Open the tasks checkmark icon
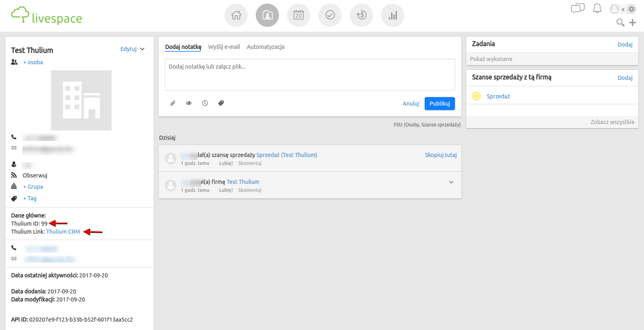The width and height of the screenshot is (644, 330). [330, 15]
